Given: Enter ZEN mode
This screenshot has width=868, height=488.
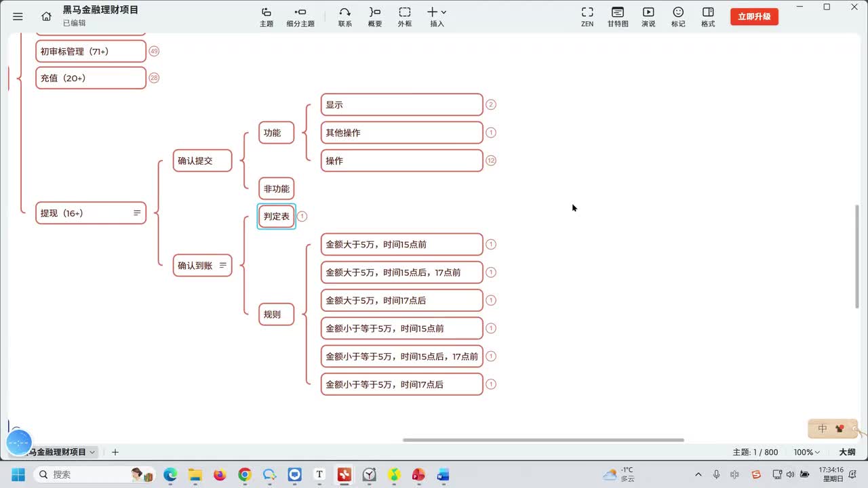Looking at the screenshot, I should (x=587, y=17).
